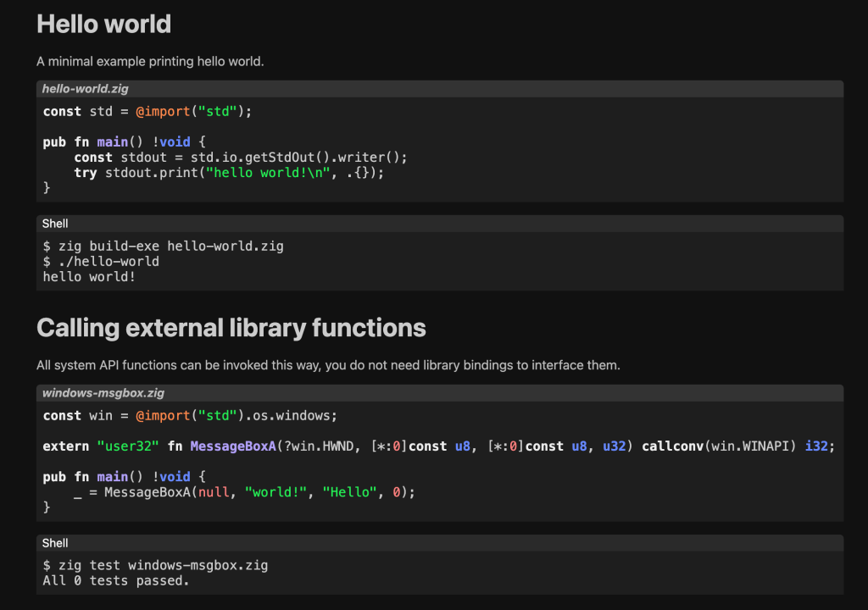Click the const win @import line
868x610 pixels.
190,415
